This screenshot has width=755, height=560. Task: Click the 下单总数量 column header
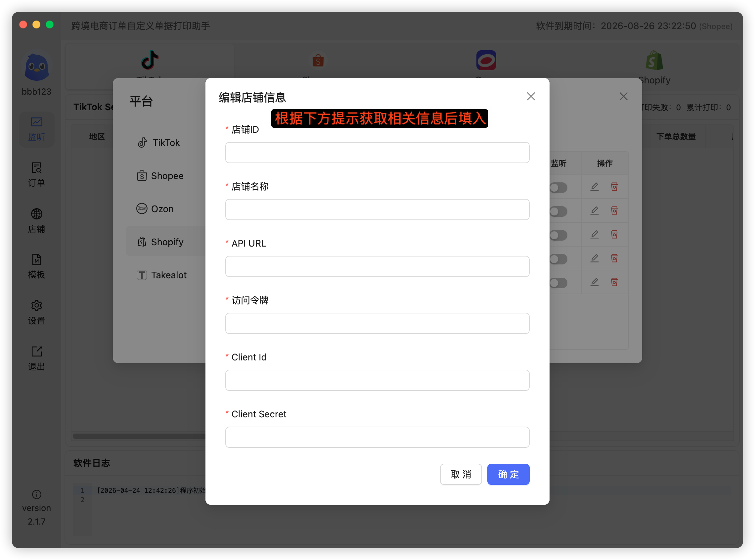tap(676, 137)
